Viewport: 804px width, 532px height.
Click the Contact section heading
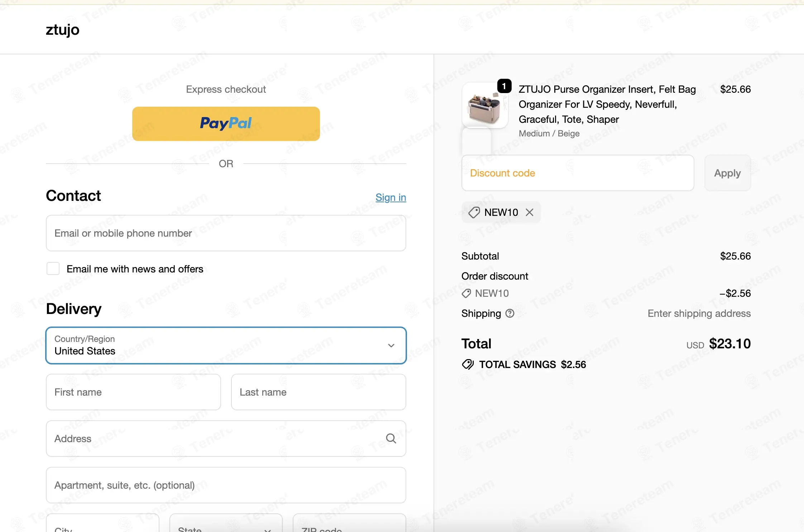coord(73,195)
